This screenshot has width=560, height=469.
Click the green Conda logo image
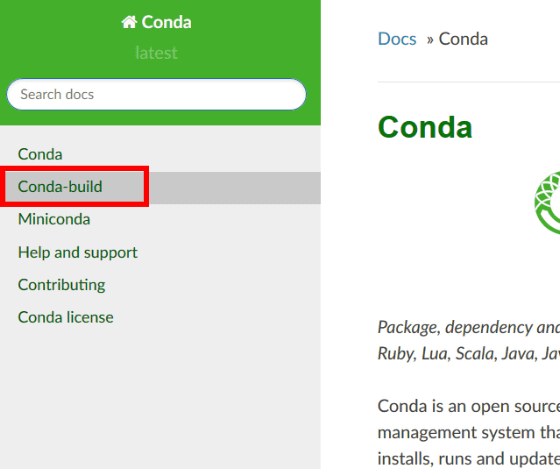coord(548,203)
